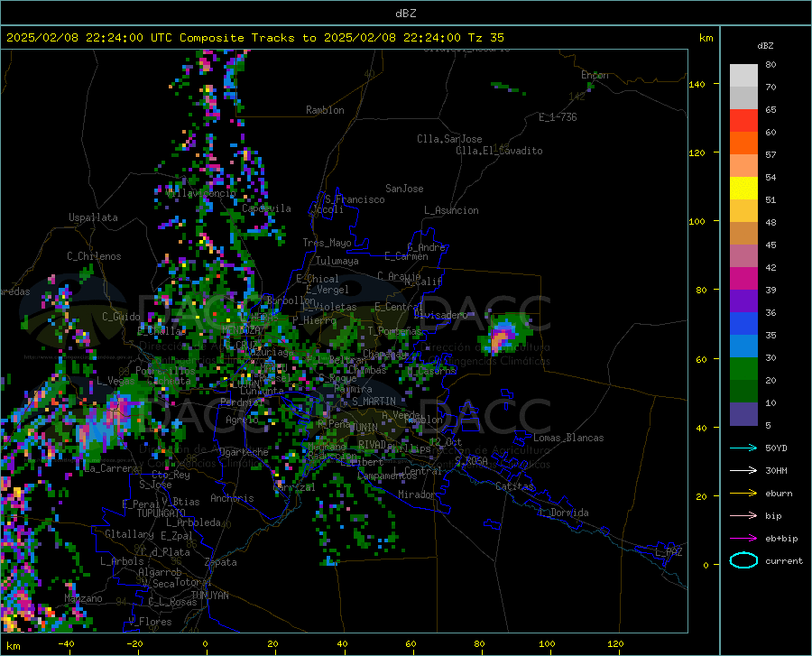This screenshot has height=656, width=812.
Task: Pick the light blue 30-35 dBZ swatch
Action: pyautogui.click(x=743, y=346)
